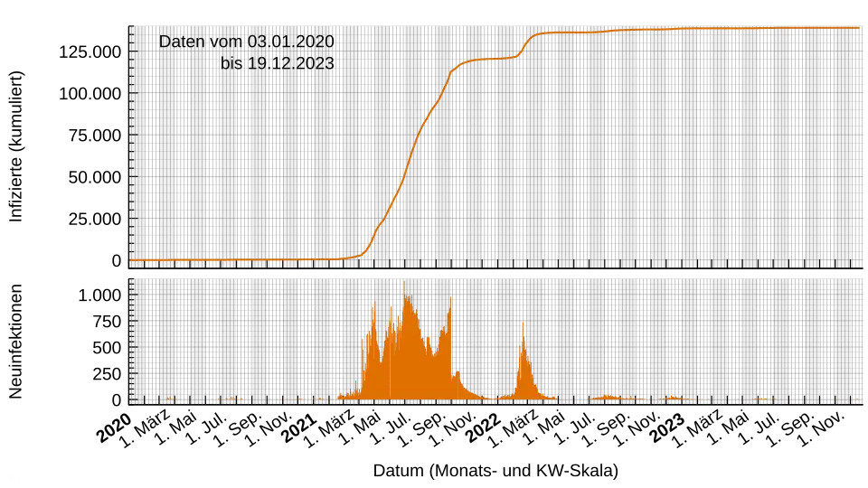868x488 pixels.
Task: Click the 250 tick on Neuinfektionen axis
Action: pos(108,374)
